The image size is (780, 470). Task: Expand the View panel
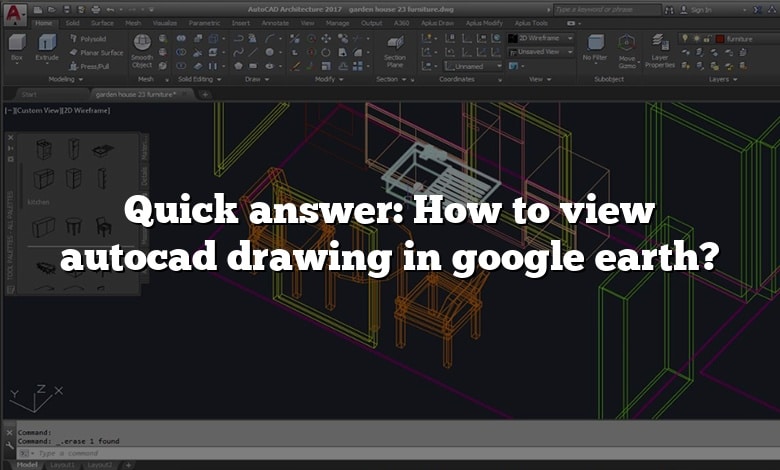pyautogui.click(x=540, y=79)
